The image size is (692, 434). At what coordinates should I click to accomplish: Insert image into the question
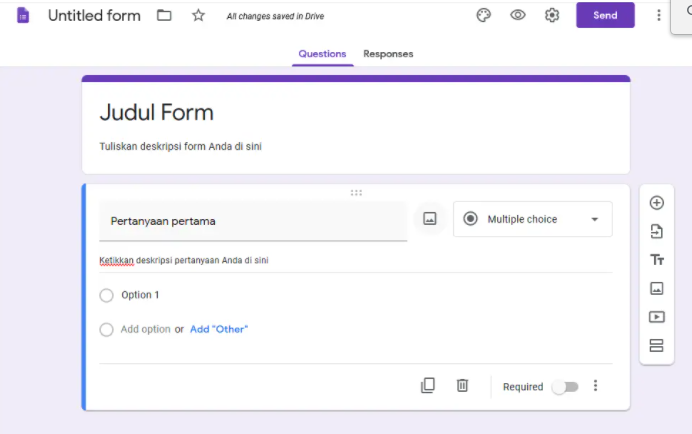click(x=430, y=219)
